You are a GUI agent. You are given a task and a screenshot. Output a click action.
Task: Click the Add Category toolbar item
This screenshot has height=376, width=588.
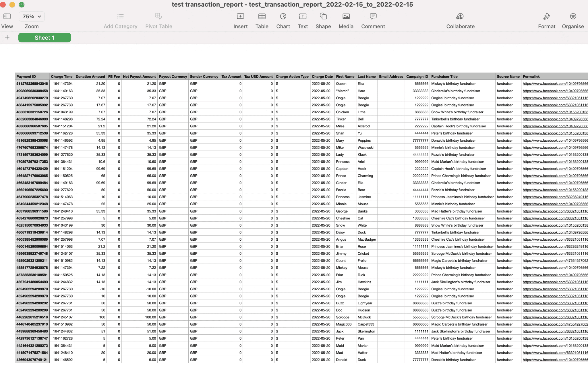pyautogui.click(x=120, y=20)
